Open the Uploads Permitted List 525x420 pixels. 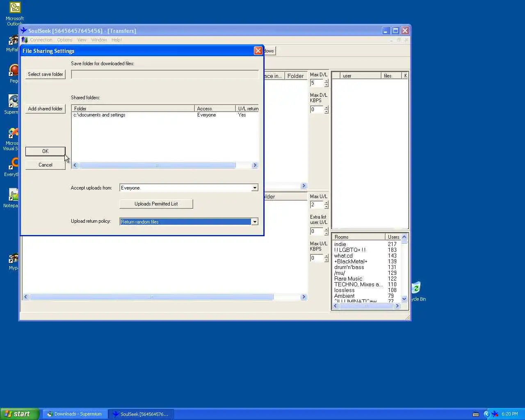click(156, 204)
